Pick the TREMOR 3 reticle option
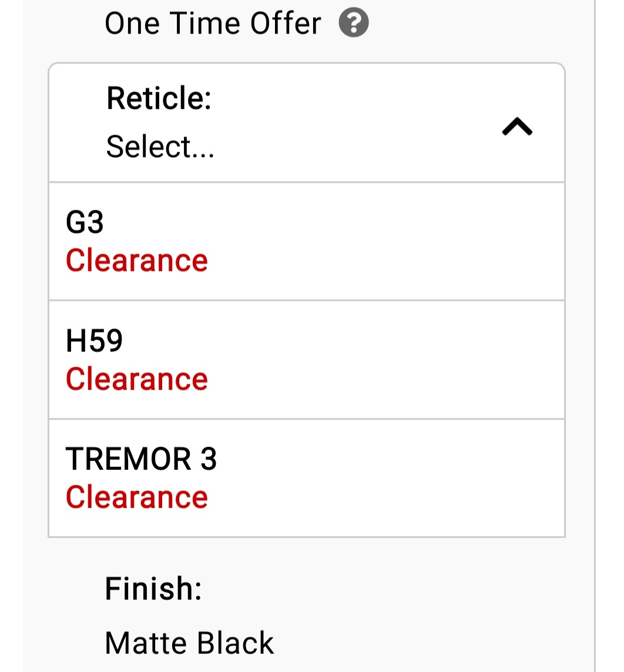The image size is (624, 672). 306,478
